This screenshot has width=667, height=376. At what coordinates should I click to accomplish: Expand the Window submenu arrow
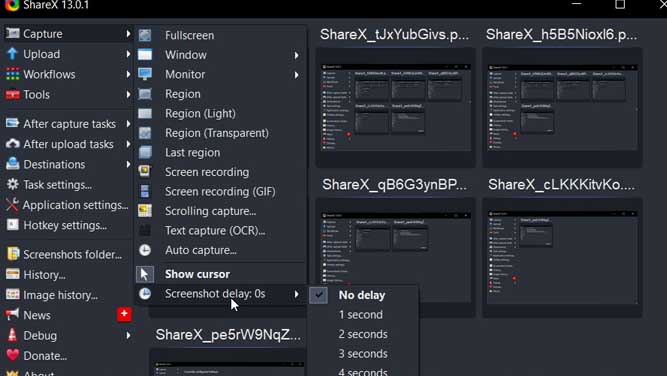[296, 55]
